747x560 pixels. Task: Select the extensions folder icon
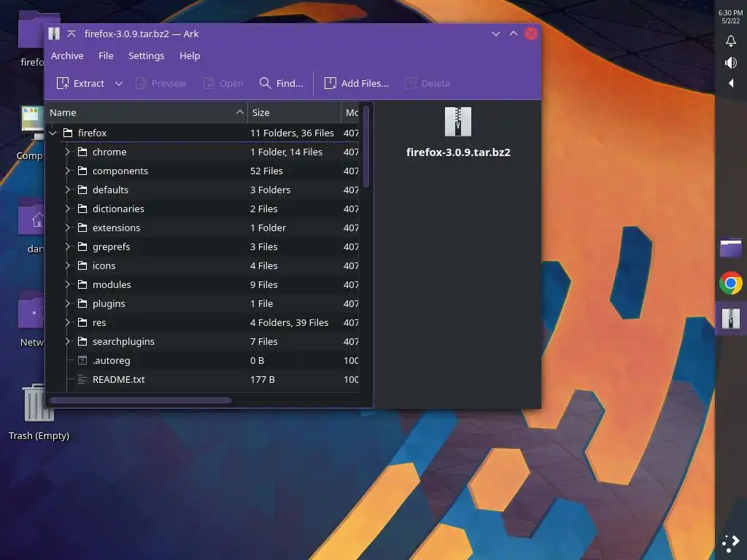tap(82, 227)
